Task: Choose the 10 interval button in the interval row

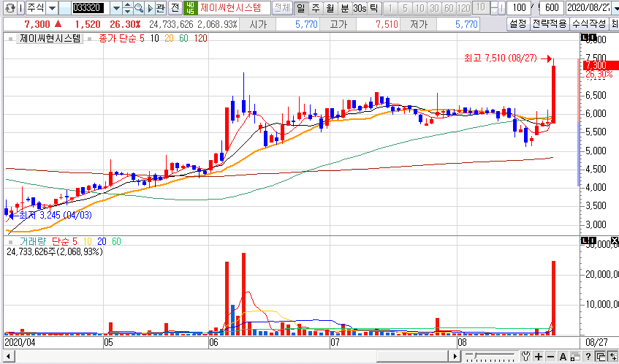Action: coord(419,7)
